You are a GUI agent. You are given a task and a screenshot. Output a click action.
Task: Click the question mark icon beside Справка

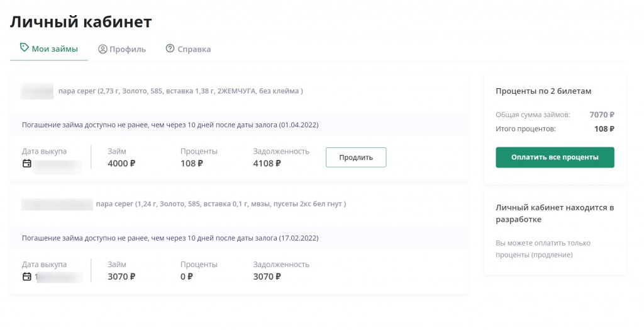click(x=170, y=48)
